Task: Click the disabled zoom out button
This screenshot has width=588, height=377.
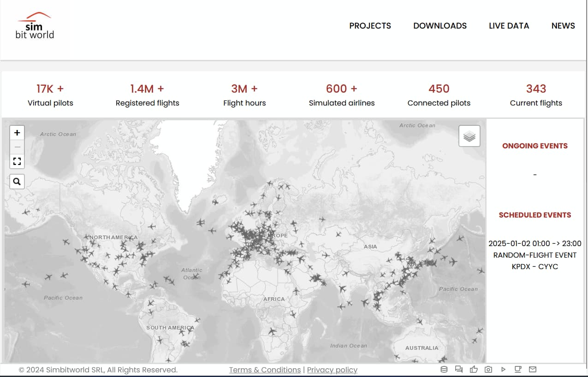Action: coord(17,147)
